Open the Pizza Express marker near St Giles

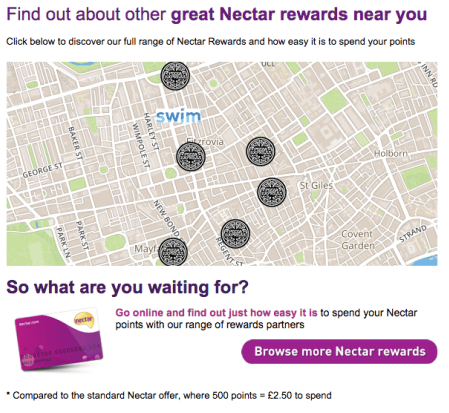coord(272,192)
